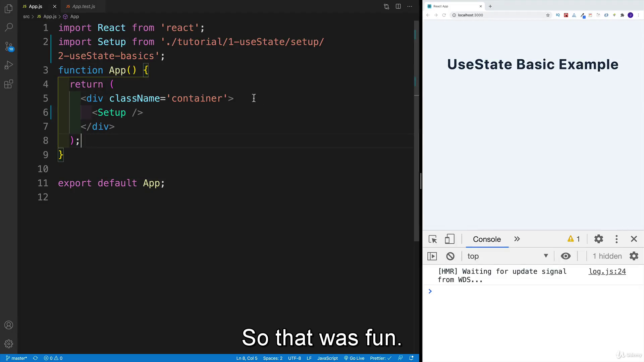Go forward in the browser
This screenshot has height=362, width=644.
click(436, 15)
